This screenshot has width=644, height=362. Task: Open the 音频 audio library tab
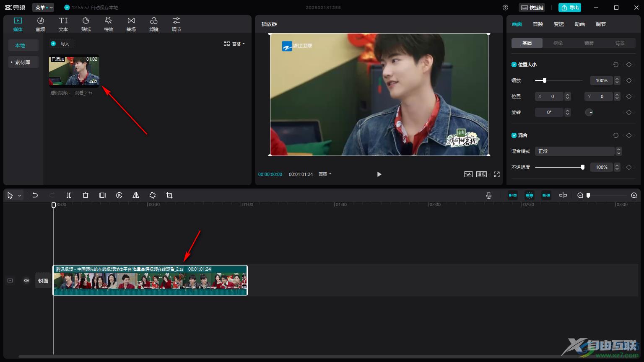(x=40, y=24)
